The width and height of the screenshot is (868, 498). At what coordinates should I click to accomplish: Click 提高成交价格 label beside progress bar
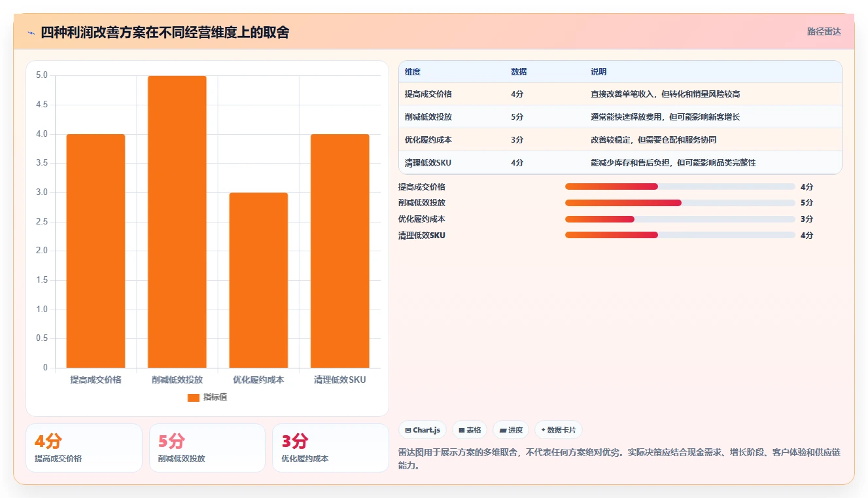click(x=422, y=187)
